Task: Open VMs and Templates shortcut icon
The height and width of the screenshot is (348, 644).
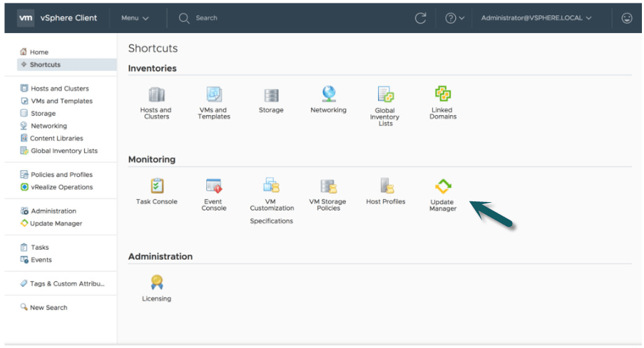Action: point(214,95)
